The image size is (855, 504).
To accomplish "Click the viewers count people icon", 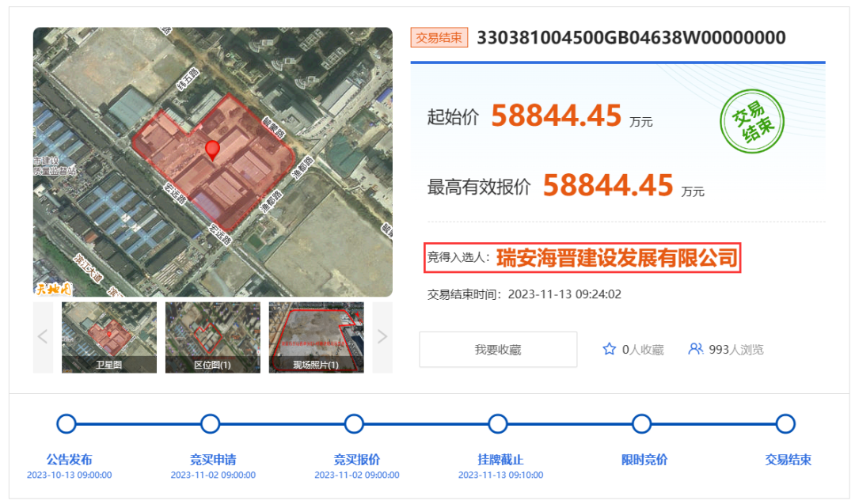I will [695, 349].
